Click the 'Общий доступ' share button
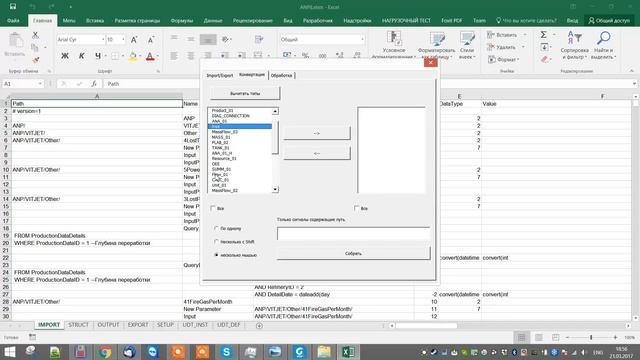 coord(609,20)
